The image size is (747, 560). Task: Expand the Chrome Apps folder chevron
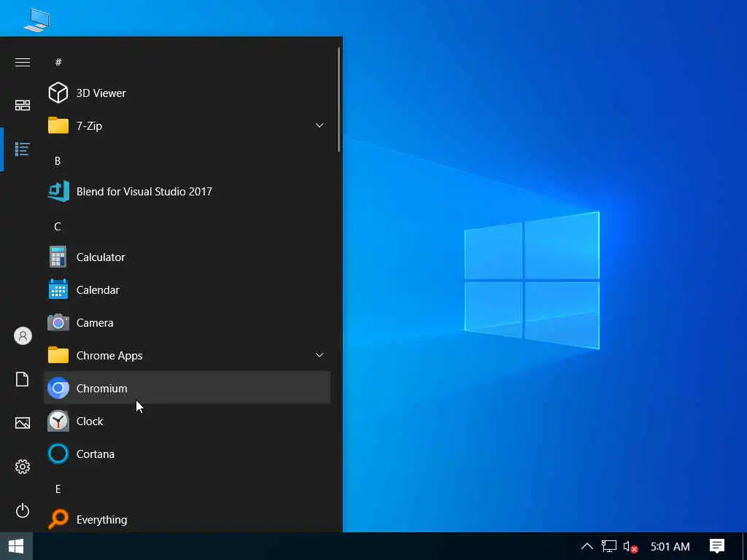coord(320,355)
